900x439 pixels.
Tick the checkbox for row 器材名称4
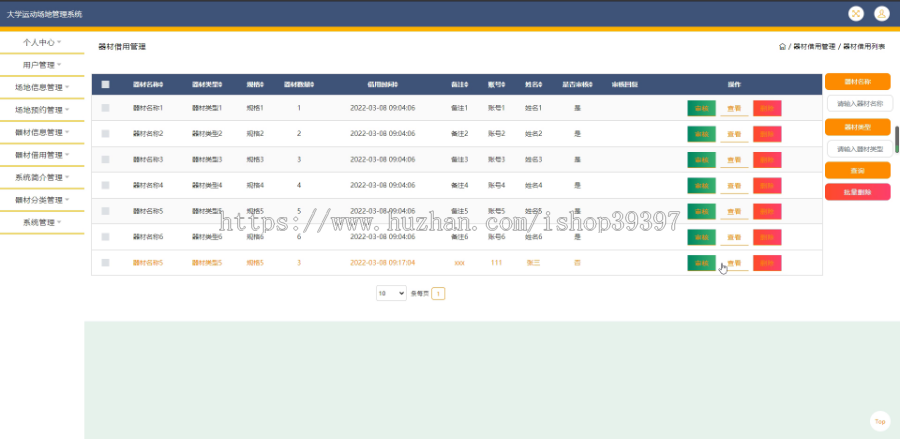pos(105,185)
